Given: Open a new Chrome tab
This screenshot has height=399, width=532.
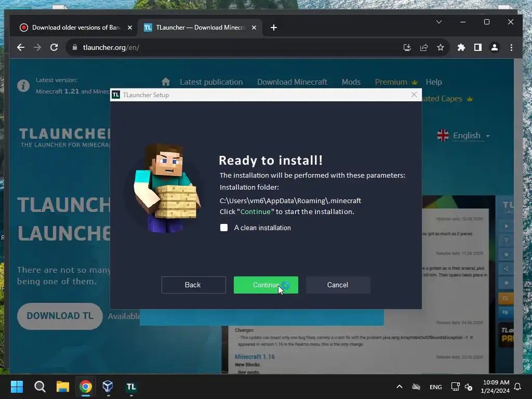Looking at the screenshot, I should 274,28.
